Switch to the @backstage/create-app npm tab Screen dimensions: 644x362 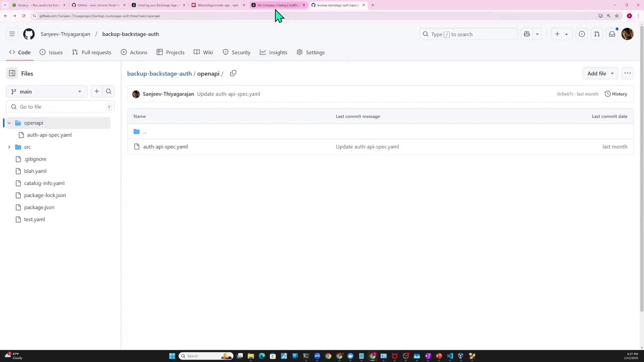[x=218, y=5]
